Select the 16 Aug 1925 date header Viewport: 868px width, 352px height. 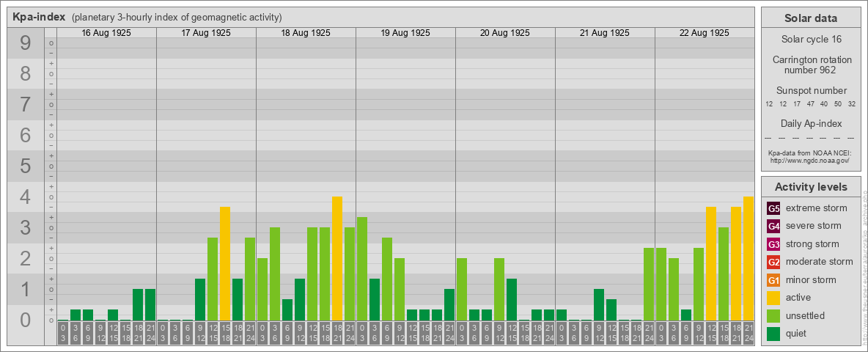pos(106,33)
